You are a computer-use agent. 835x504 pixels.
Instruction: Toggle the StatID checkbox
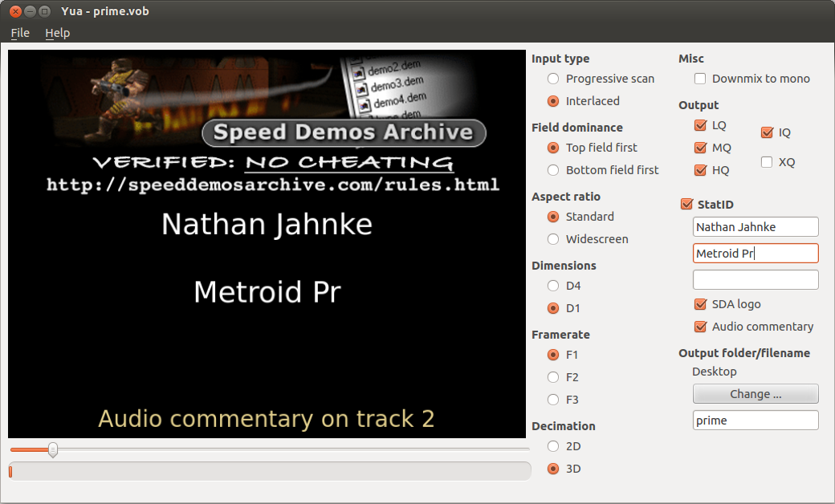687,205
